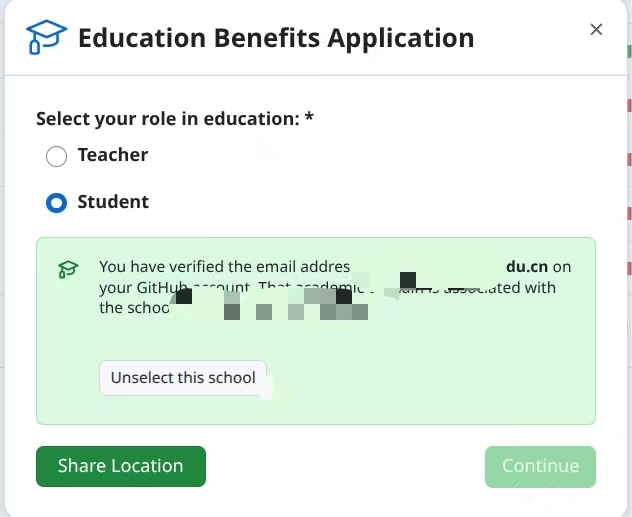Image resolution: width=632 pixels, height=517 pixels.
Task: Click the required asterisk after role label
Action: click(x=309, y=118)
